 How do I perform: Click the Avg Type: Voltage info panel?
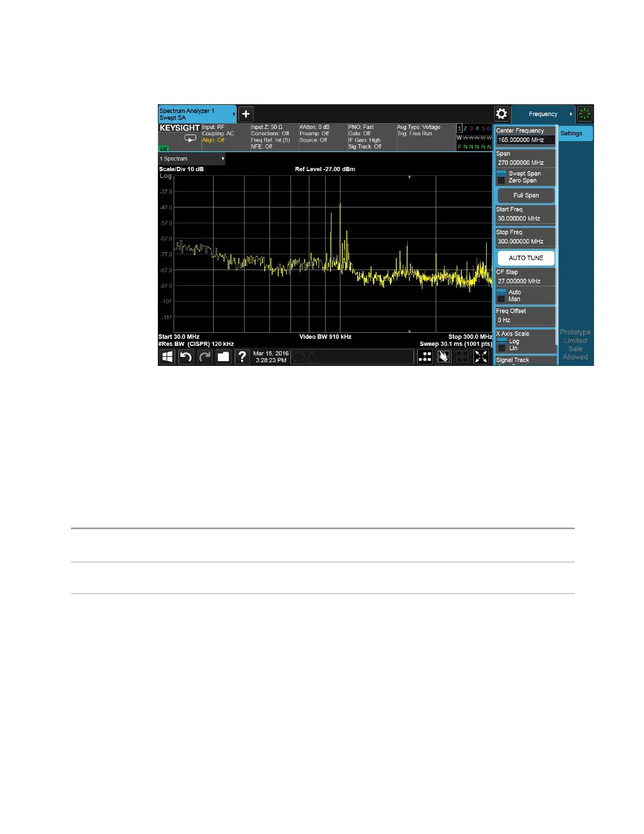click(426, 137)
